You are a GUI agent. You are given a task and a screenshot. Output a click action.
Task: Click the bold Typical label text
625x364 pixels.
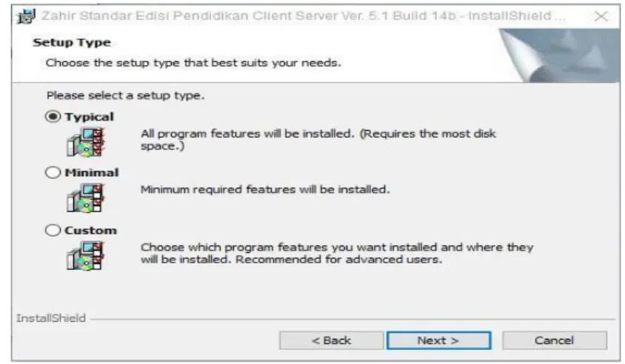(x=90, y=117)
